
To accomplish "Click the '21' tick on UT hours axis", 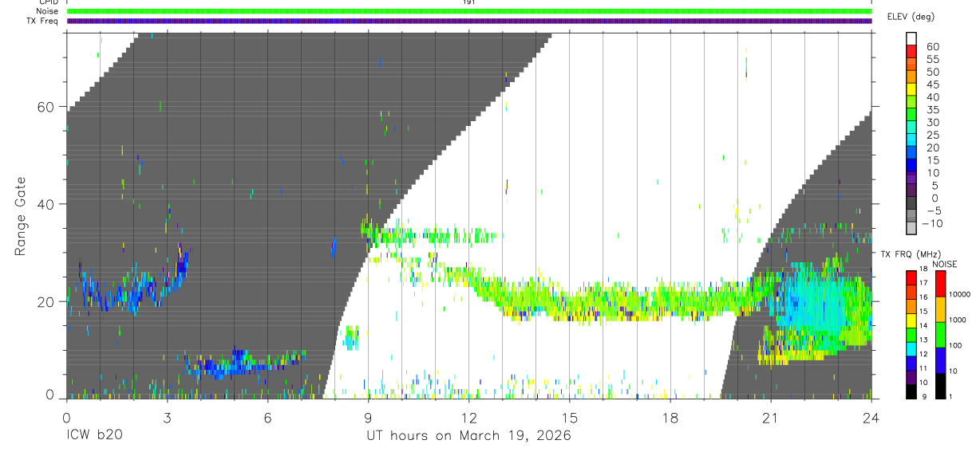I will (771, 417).
